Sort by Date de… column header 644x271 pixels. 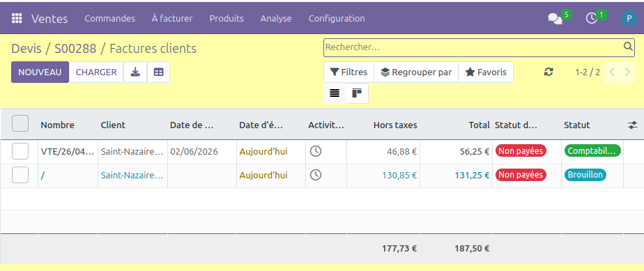point(192,125)
